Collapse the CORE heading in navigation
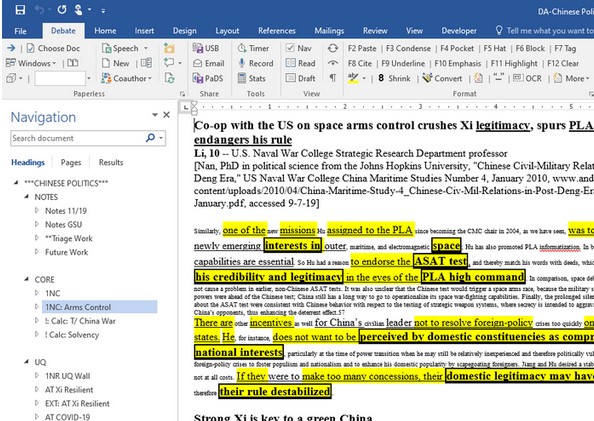 coord(26,279)
